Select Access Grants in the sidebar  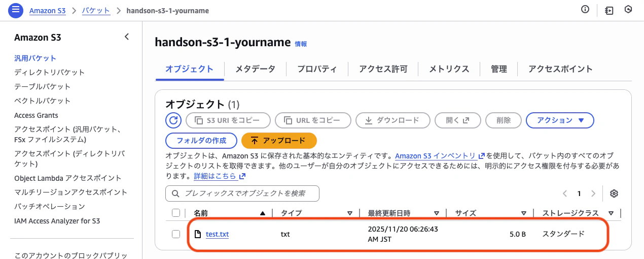(36, 115)
